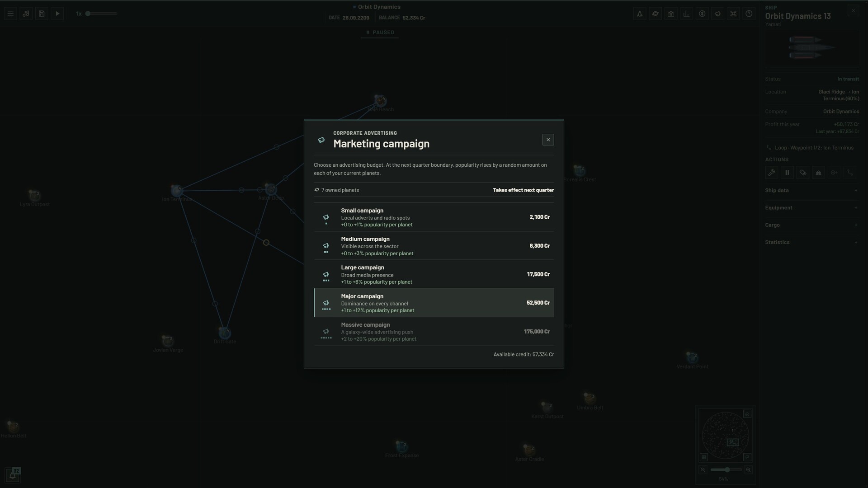
Task: Click the repair wrench action icon
Action: pos(772,173)
